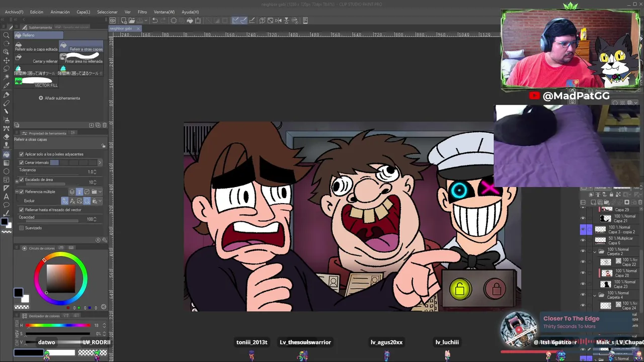
Task: Select the Ruler tool
Action: (7, 188)
